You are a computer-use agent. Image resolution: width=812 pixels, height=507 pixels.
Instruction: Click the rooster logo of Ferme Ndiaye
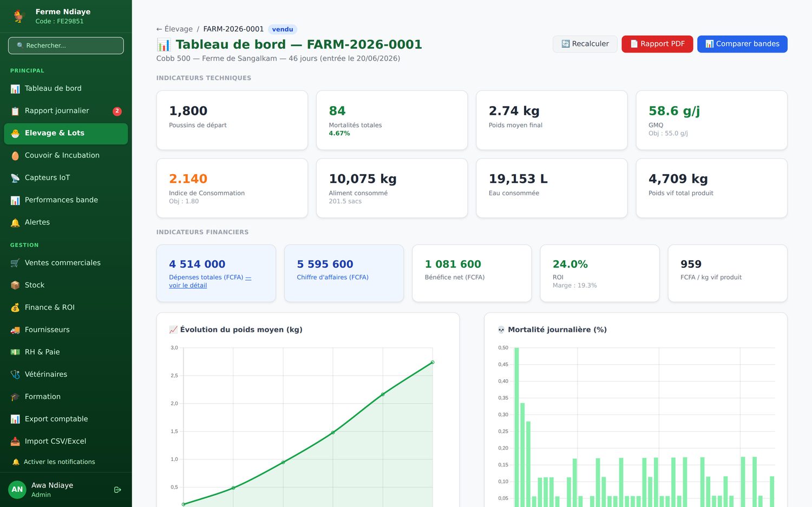(19, 16)
